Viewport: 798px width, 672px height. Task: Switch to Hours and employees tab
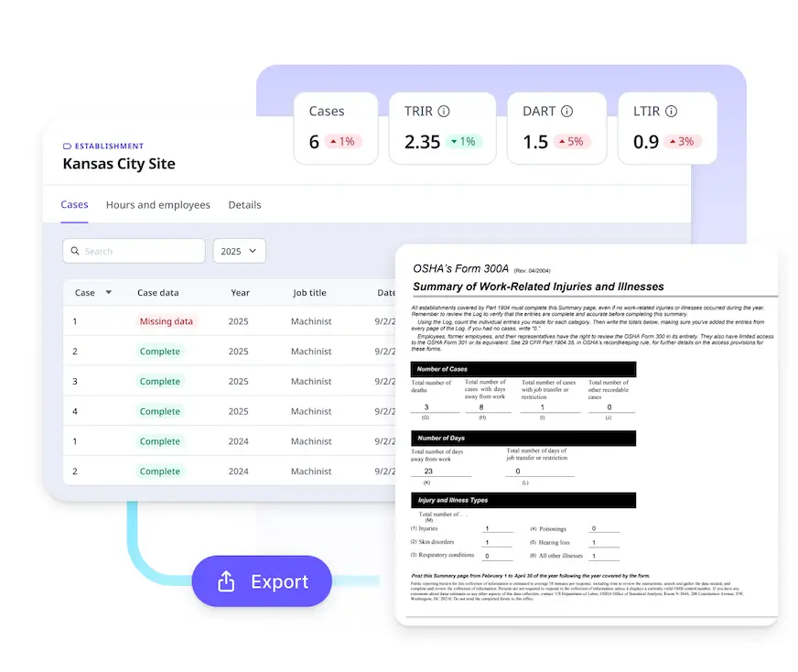point(157,205)
